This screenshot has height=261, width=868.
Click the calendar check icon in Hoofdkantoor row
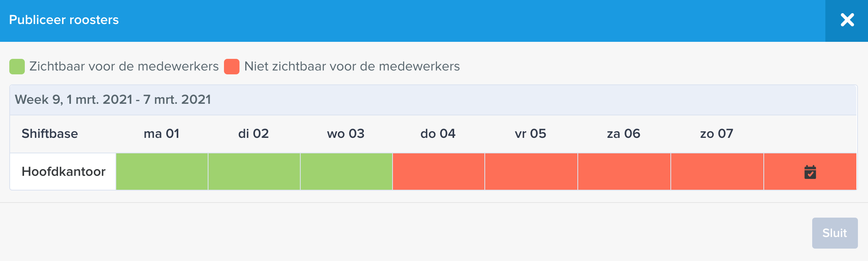tap(810, 172)
